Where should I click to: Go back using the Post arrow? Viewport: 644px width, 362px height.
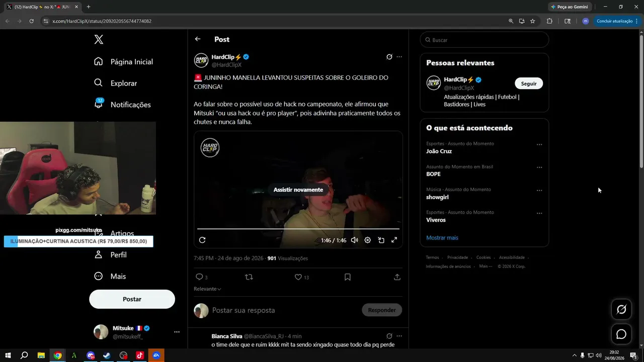[198, 39]
